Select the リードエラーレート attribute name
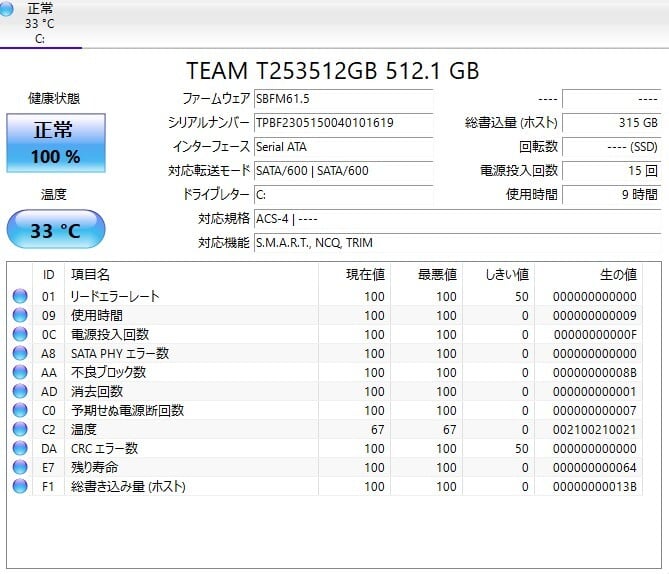 (115, 296)
